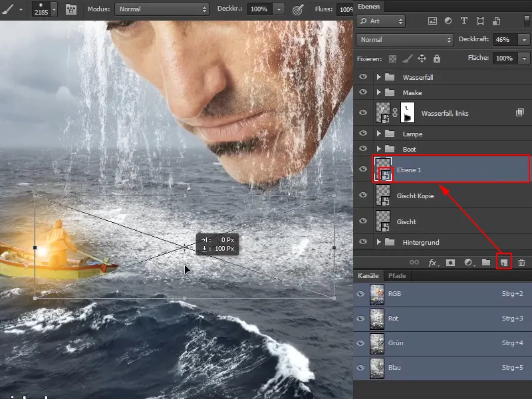Create a new layer icon

point(504,262)
